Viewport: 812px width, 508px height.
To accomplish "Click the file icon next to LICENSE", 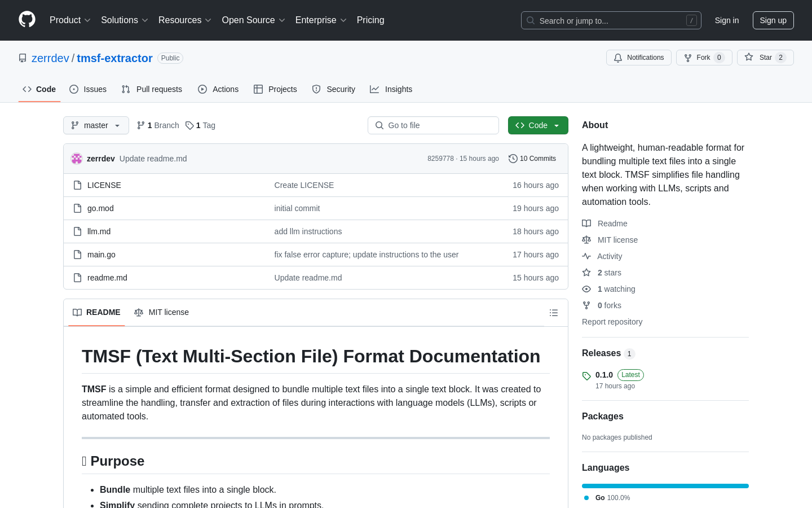I will tap(78, 185).
